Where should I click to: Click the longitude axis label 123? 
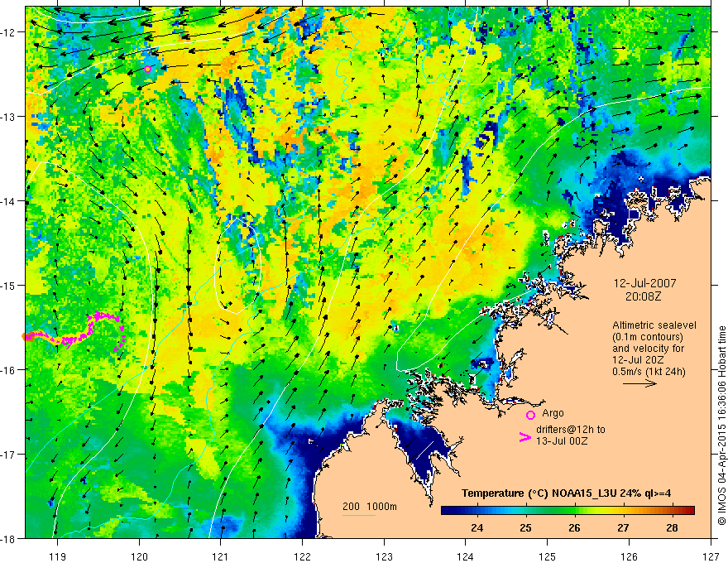click(384, 556)
